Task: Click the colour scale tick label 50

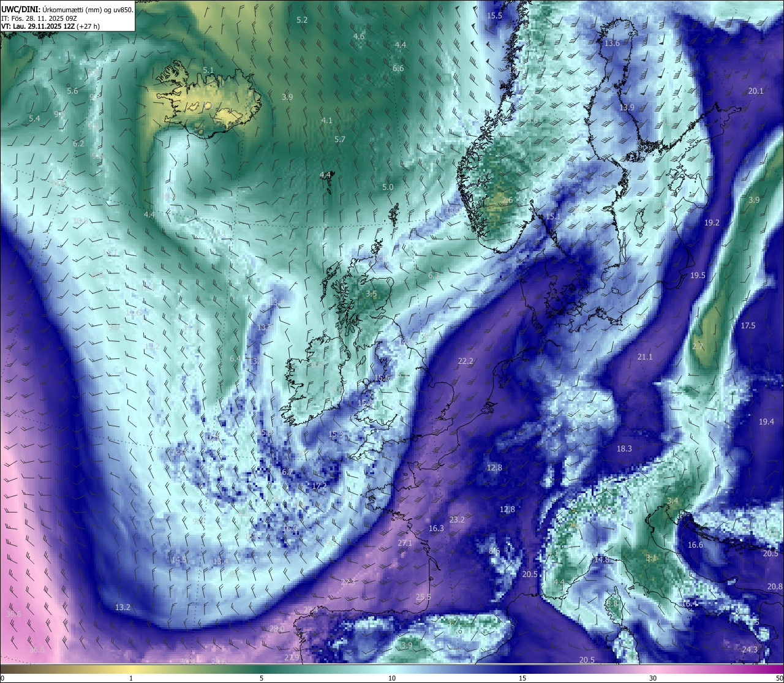Action: tap(779, 678)
